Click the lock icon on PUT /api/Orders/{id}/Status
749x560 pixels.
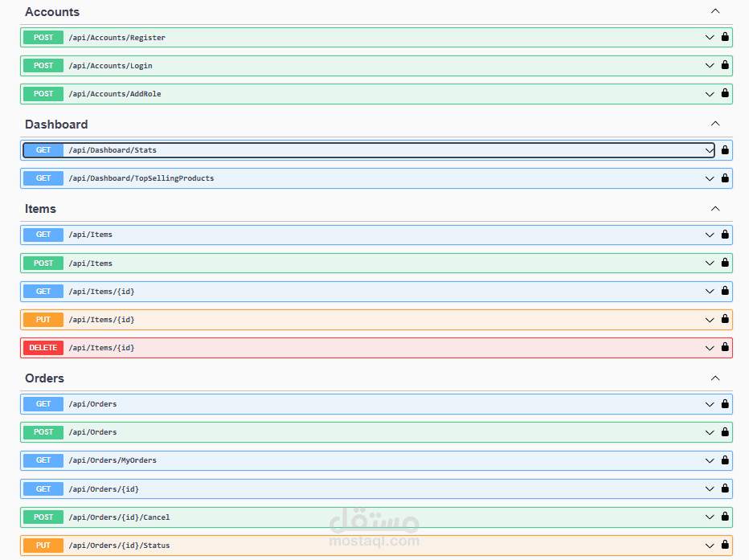tap(724, 545)
